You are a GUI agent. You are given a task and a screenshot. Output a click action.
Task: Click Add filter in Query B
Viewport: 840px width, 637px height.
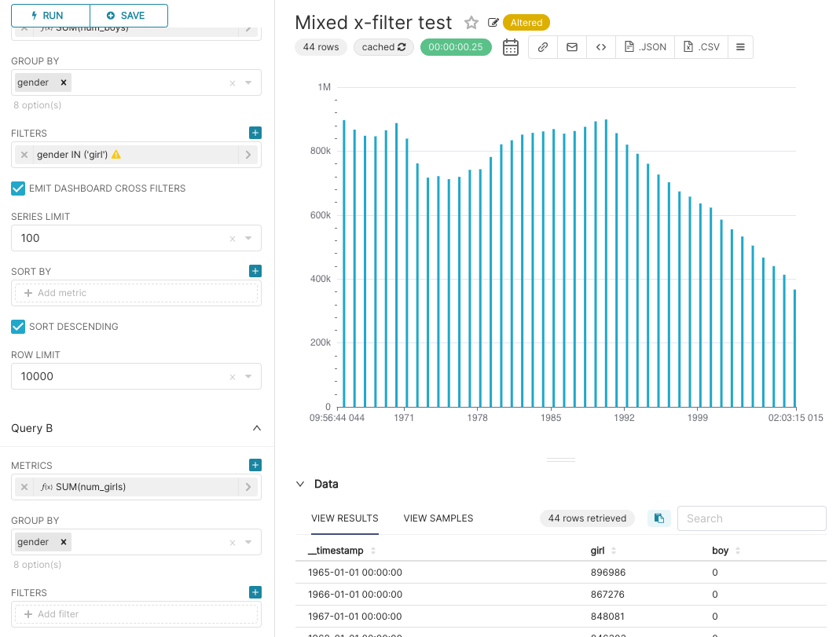point(136,614)
